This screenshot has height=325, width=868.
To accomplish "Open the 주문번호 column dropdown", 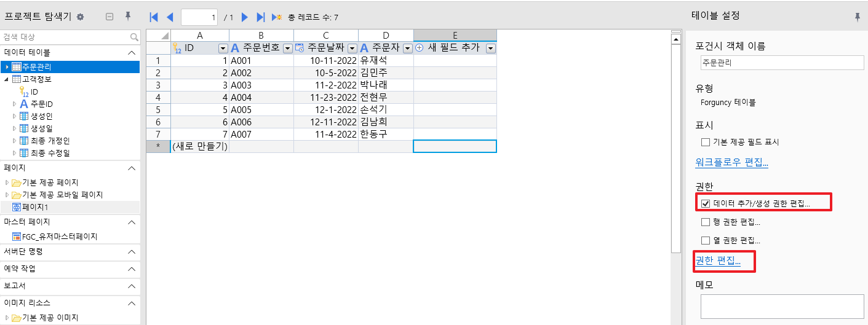I will click(287, 48).
